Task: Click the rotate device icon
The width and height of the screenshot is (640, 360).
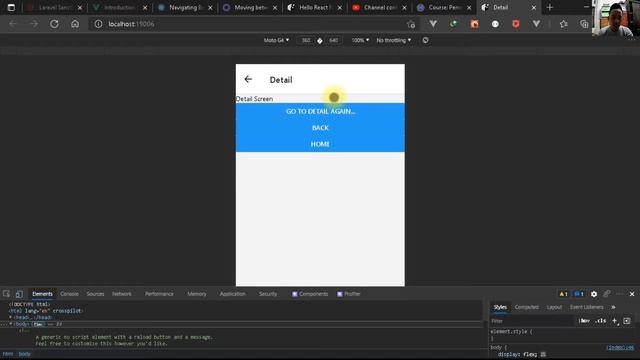Action: 425,40
